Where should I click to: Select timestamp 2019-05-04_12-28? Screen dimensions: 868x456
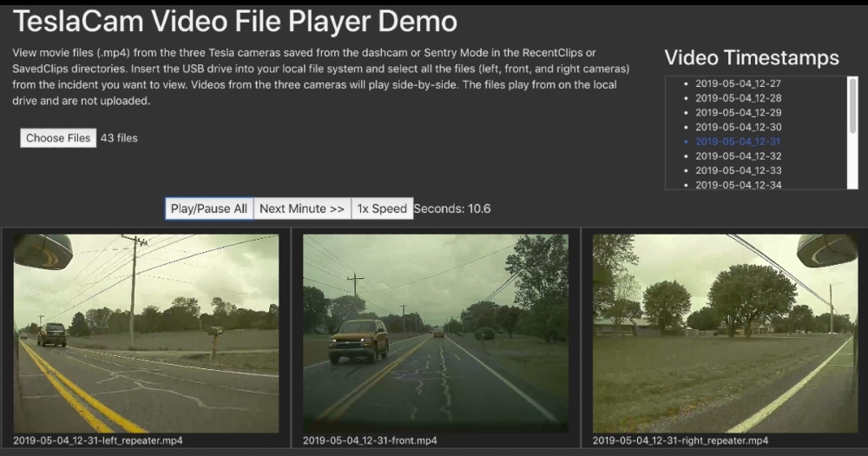738,98
